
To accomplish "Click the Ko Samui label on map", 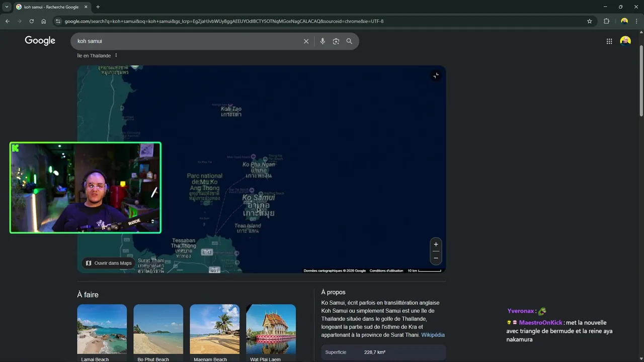I will [x=259, y=198].
